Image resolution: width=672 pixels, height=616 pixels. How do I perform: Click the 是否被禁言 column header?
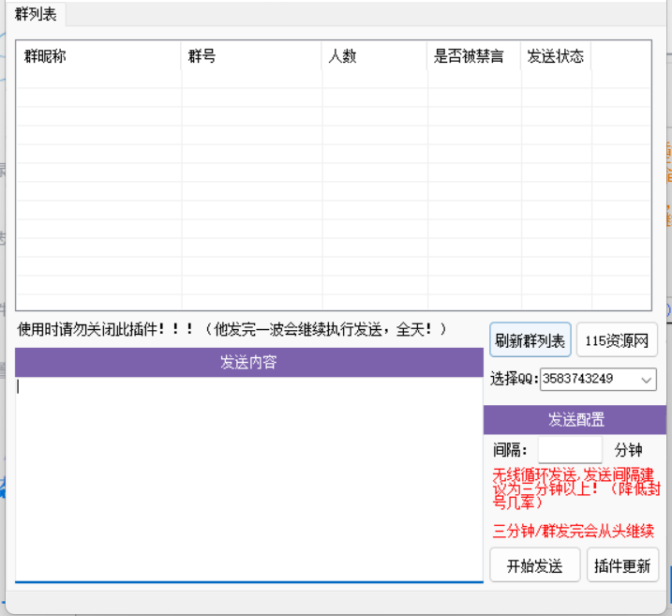(x=473, y=56)
